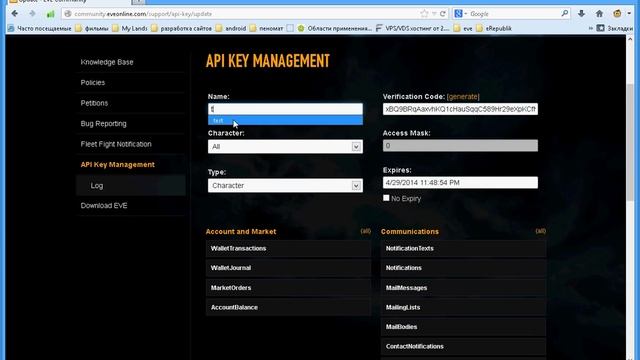Click the Verification Code field
Image resolution: width=640 pixels, height=360 pixels.
(x=460, y=109)
